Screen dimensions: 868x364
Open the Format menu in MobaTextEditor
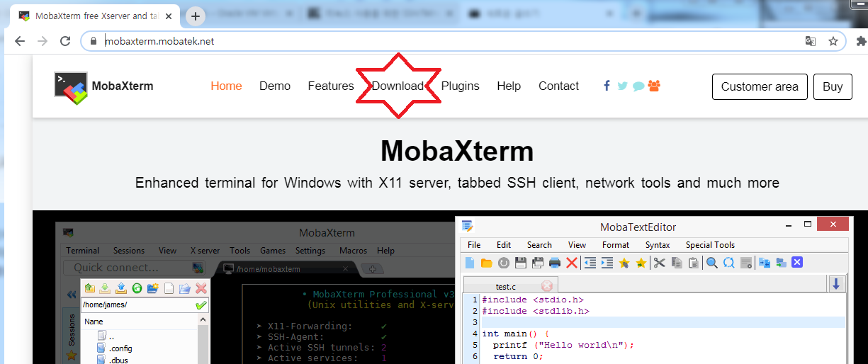(616, 245)
